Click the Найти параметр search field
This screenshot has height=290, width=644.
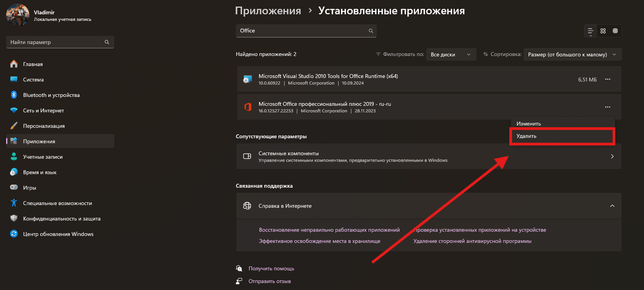pyautogui.click(x=60, y=42)
